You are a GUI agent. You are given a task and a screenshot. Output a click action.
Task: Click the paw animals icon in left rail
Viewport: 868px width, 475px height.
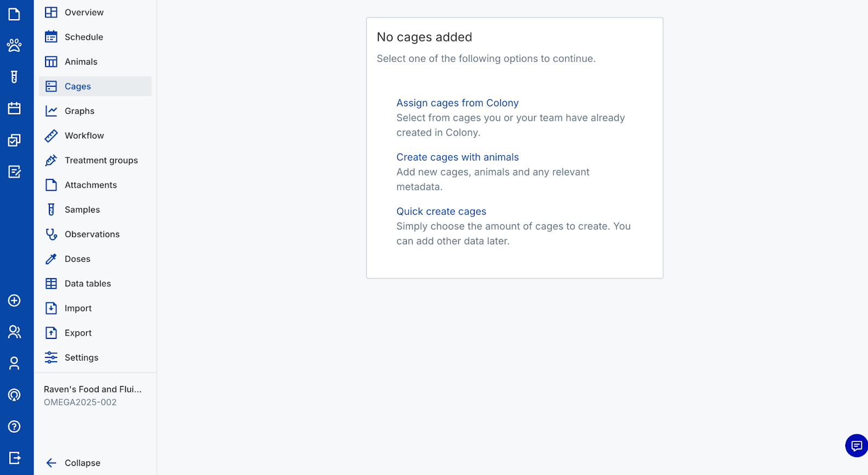(x=14, y=46)
